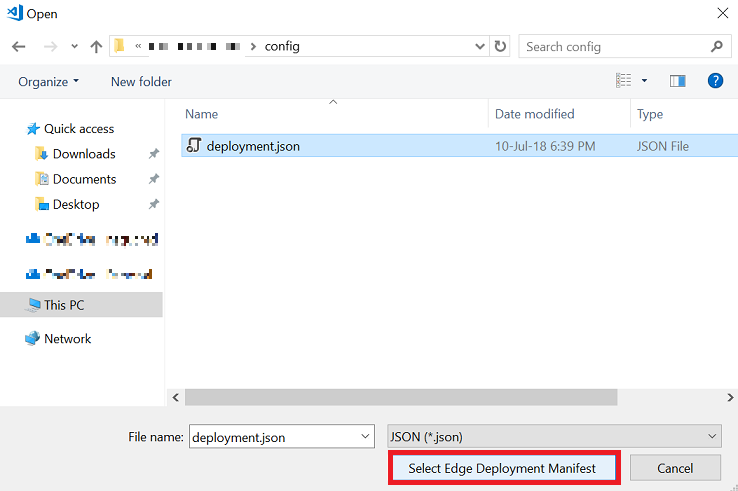
Task: Click the pin icon beside Documents
Action: pos(153,179)
